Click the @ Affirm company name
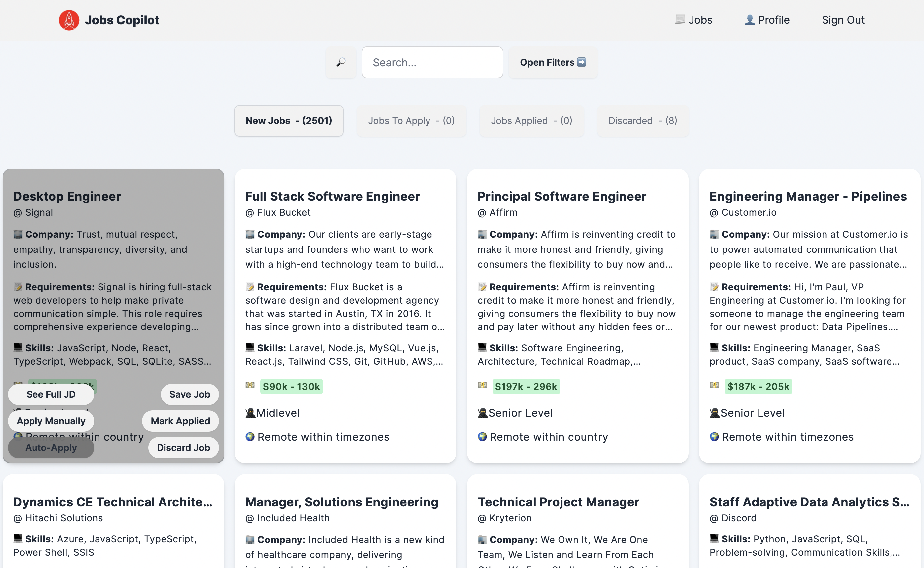 497,213
